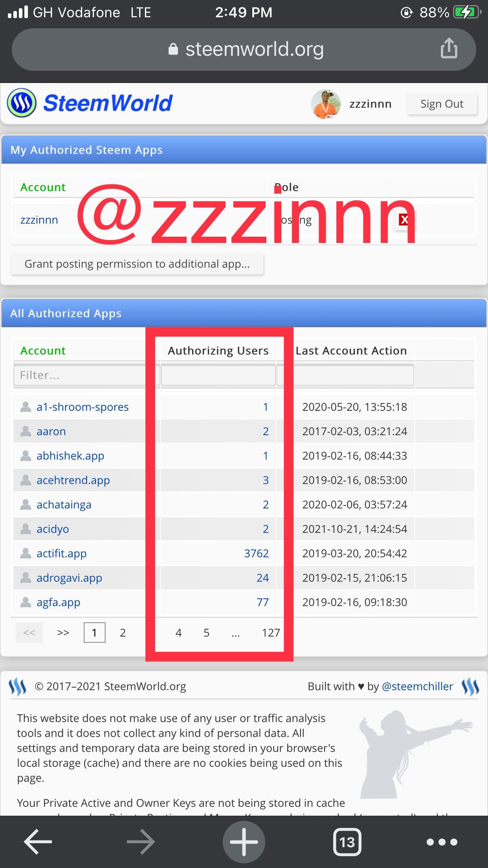Tap the share icon in the address bar

tap(449, 48)
